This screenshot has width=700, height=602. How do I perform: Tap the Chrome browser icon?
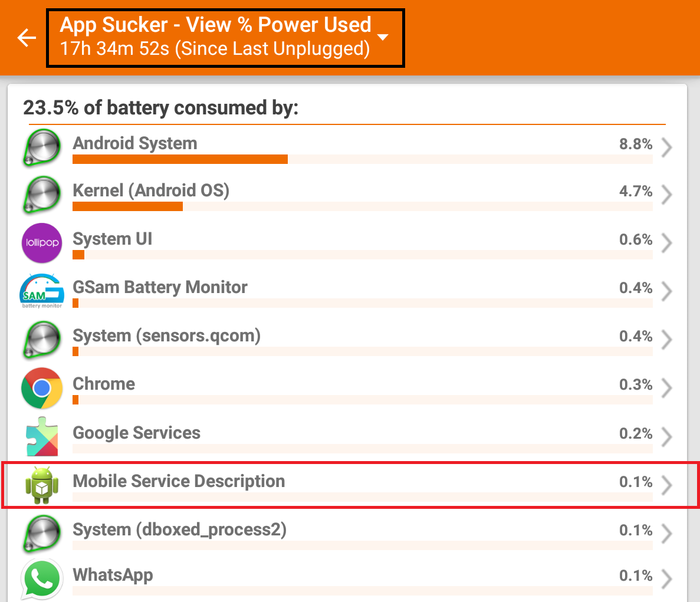point(42,388)
